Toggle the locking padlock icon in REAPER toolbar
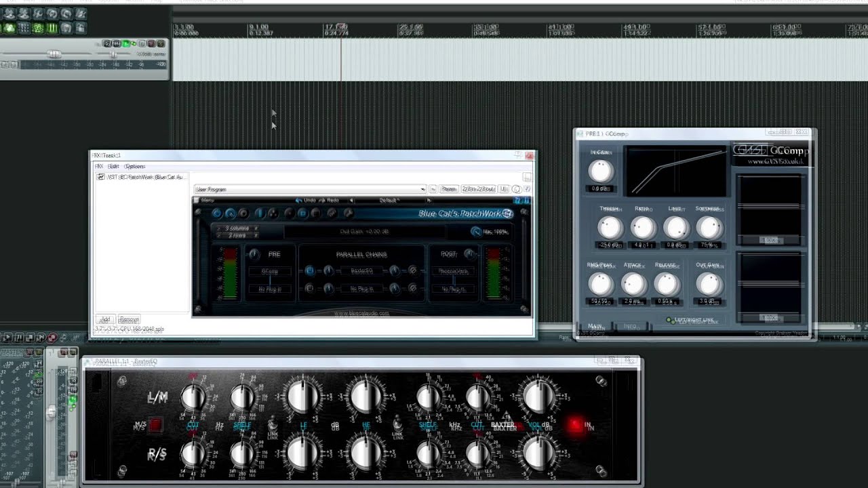868x488 pixels. 81,28
